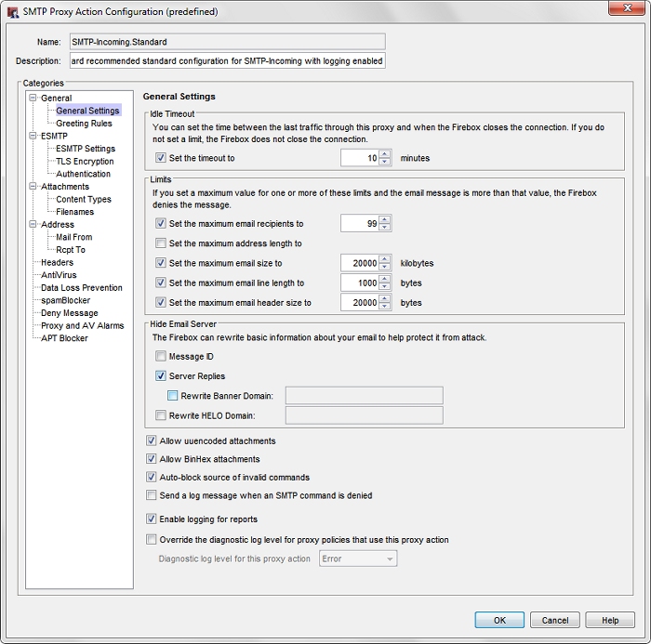Click the SMTP Proxy title bar icon
This screenshot has height=644, width=651.
coord(12,10)
